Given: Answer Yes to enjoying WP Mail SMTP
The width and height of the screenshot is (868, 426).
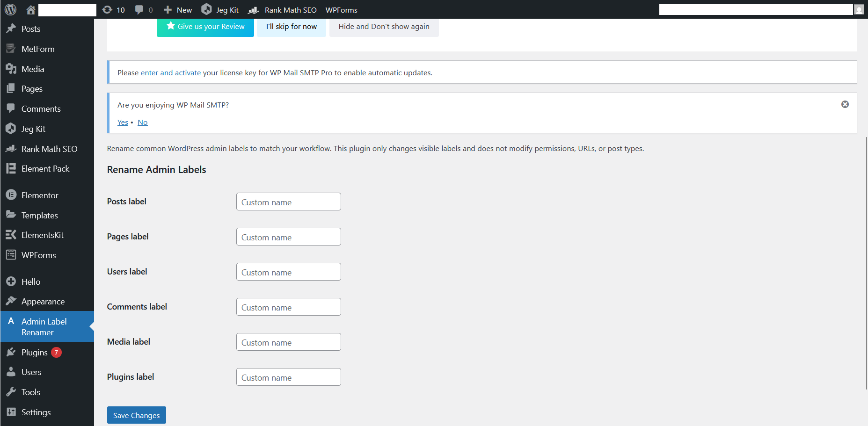Looking at the screenshot, I should pos(123,122).
